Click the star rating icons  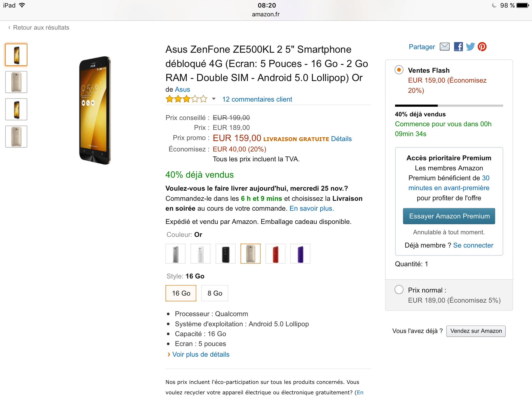[x=187, y=99]
